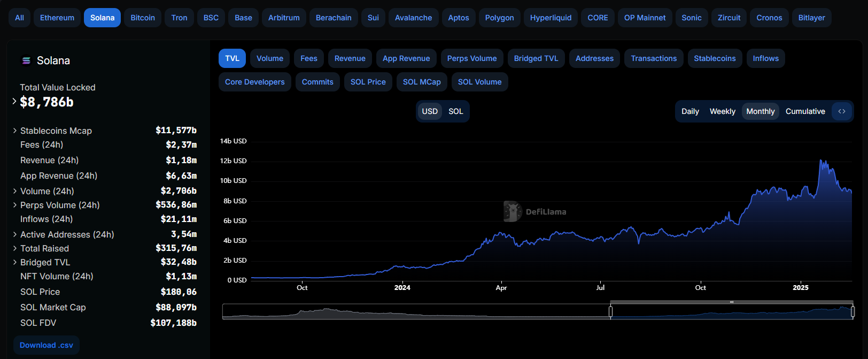Select the CORE chain tab
The height and width of the screenshot is (359, 868).
[x=598, y=18]
